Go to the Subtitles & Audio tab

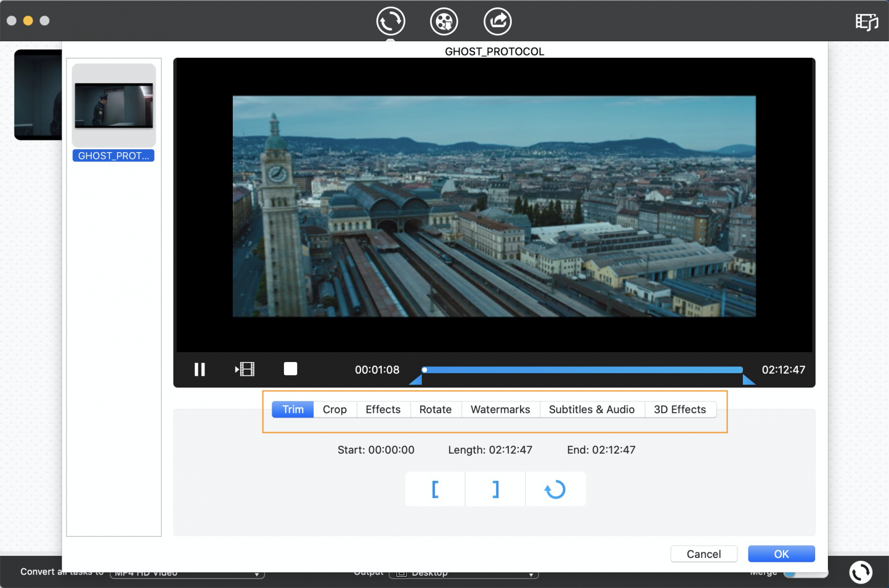(x=592, y=409)
